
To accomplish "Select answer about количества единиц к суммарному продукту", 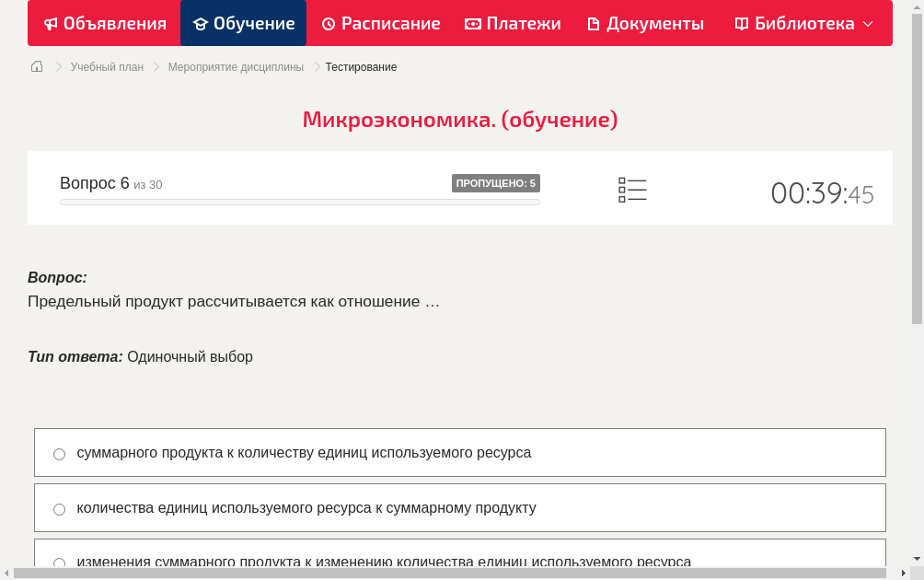I will [59, 508].
